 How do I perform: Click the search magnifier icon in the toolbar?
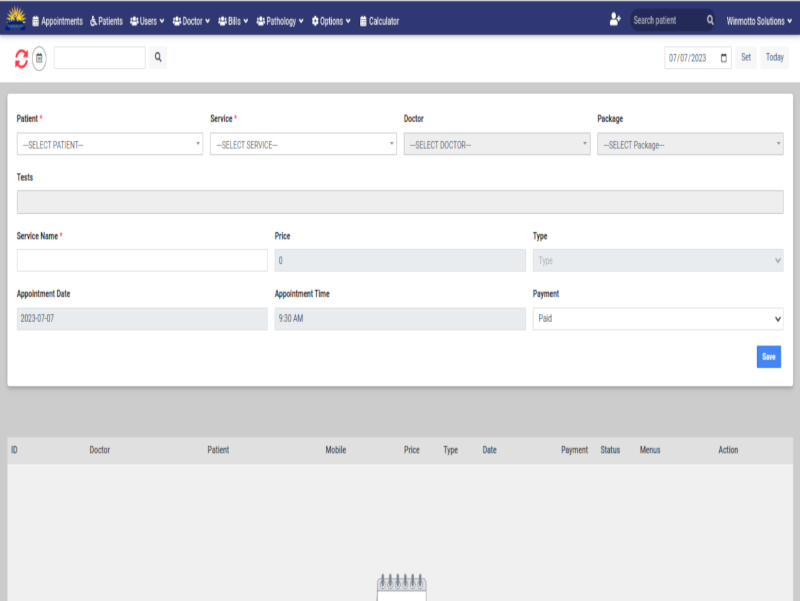click(x=158, y=57)
